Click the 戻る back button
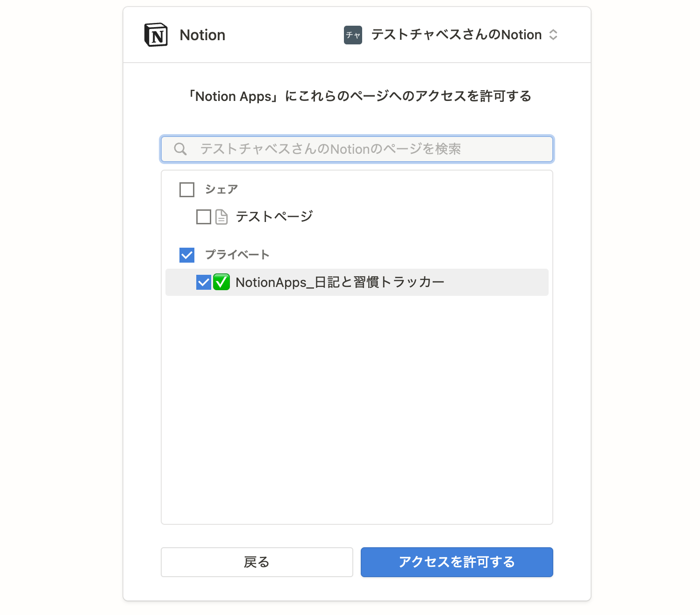This screenshot has width=700, height=615. (x=257, y=562)
